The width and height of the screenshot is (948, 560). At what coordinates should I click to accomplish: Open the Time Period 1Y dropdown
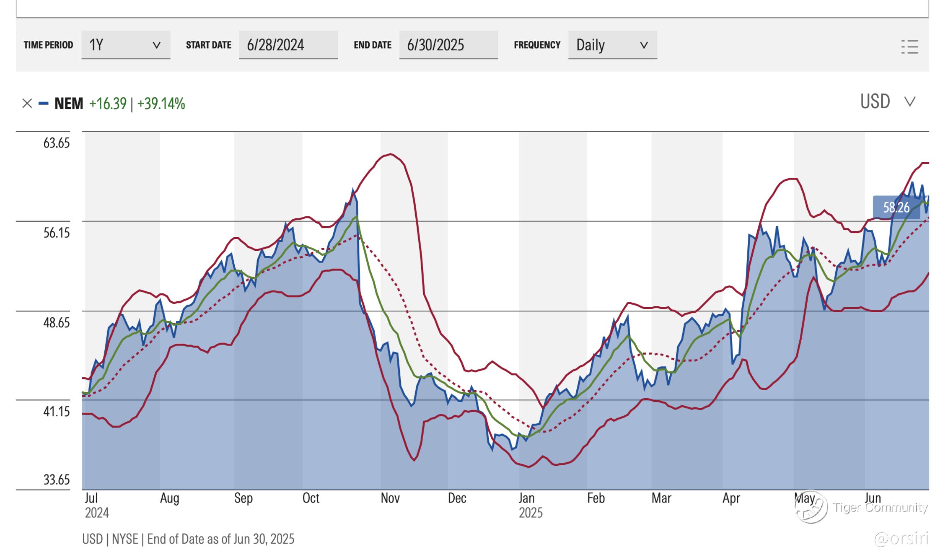pos(126,45)
